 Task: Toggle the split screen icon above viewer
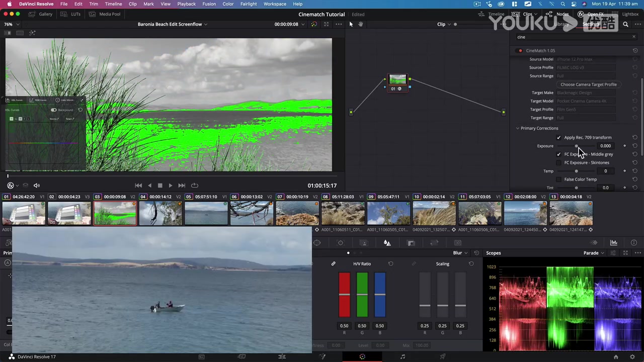20,33
